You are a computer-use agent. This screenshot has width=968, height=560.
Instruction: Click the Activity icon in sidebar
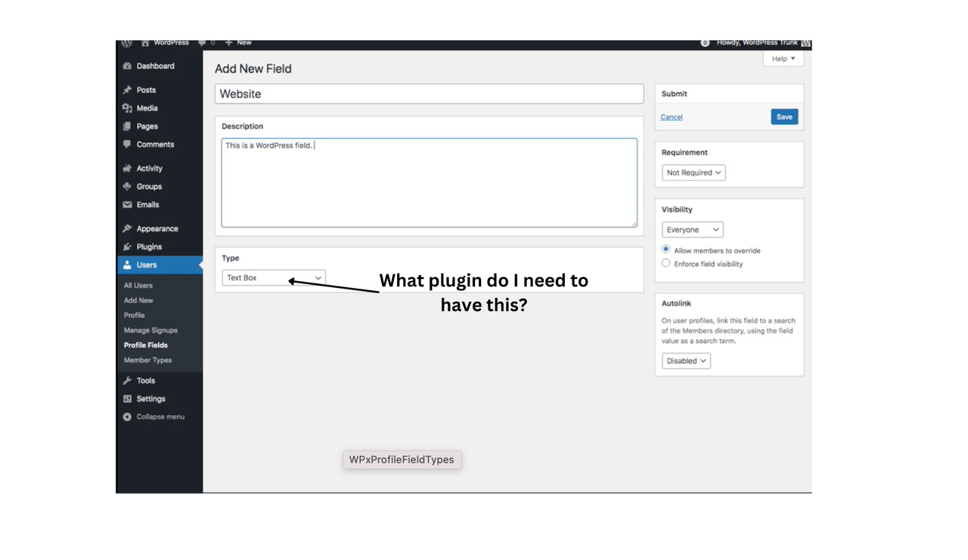[127, 169]
